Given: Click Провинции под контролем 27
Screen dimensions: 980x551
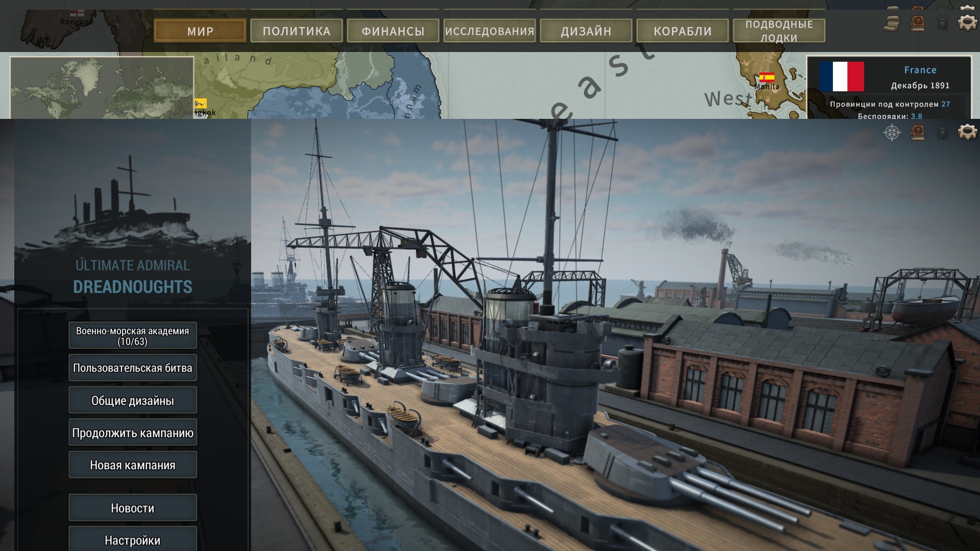Looking at the screenshot, I should pyautogui.click(x=890, y=104).
